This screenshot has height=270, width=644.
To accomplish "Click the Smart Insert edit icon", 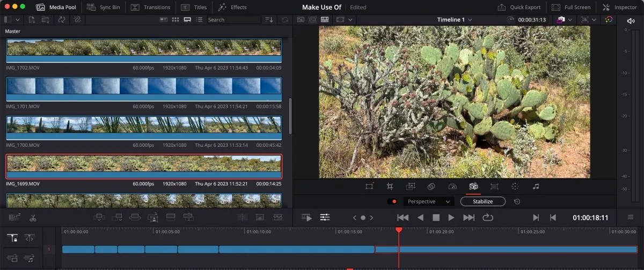I will pyautogui.click(x=100, y=217).
